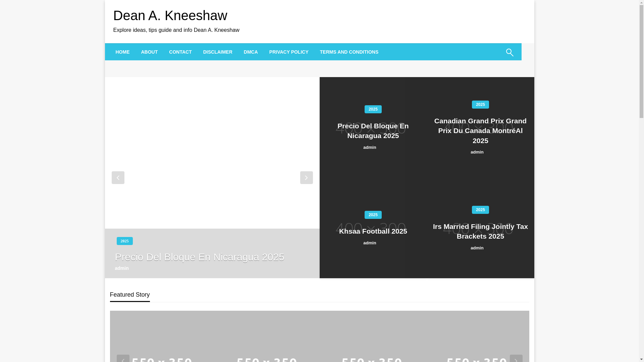Go to previous slide in main slider

(118, 178)
